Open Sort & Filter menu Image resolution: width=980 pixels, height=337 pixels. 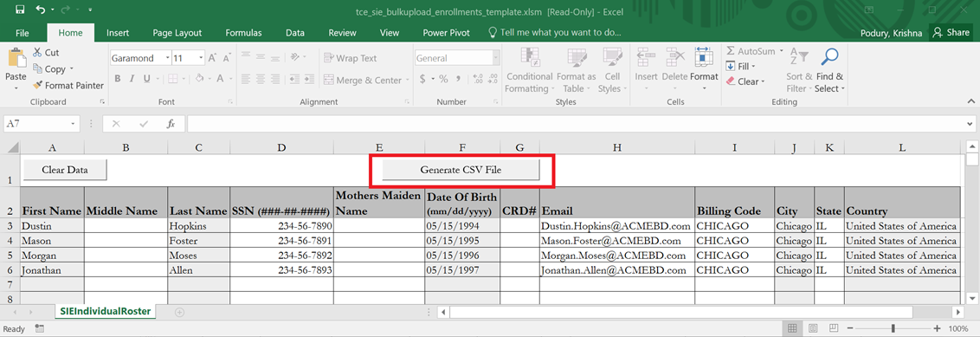[799, 71]
